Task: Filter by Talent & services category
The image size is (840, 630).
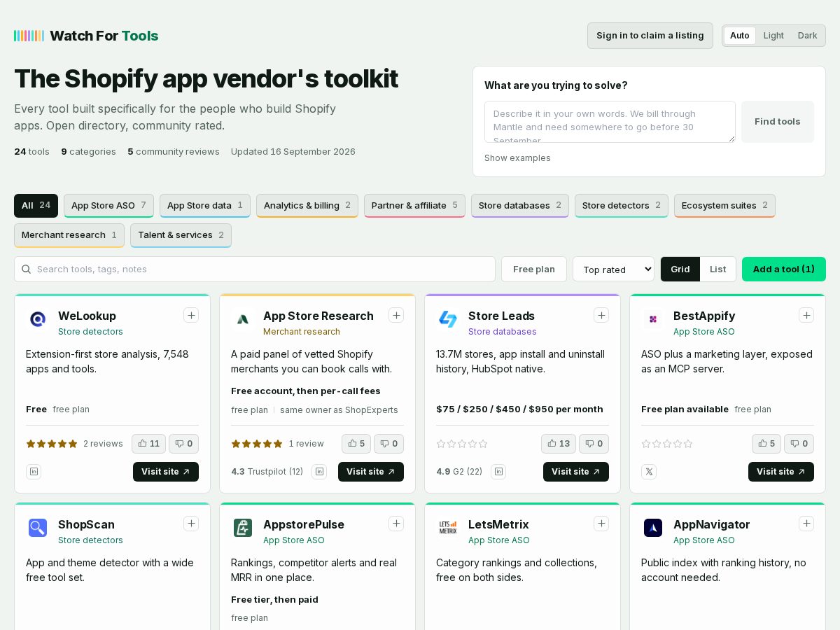Action: pyautogui.click(x=181, y=235)
